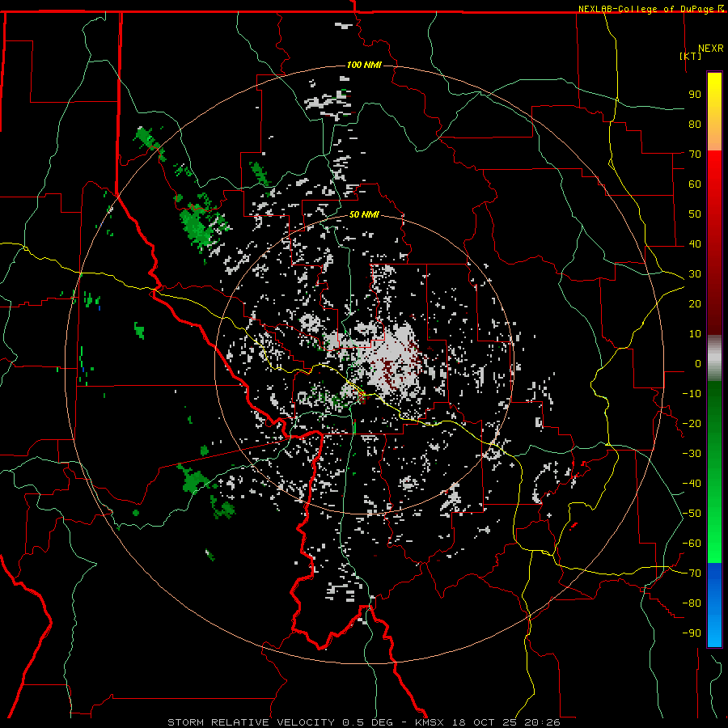Click the 90 value on the velocity scale
The image size is (728, 728).
tap(695, 95)
